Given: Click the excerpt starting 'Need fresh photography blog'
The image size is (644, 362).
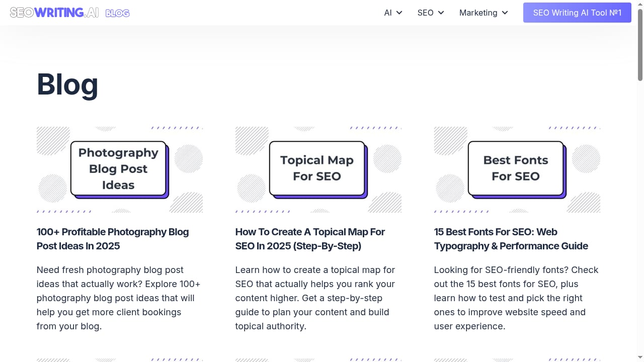Looking at the screenshot, I should [119, 298].
